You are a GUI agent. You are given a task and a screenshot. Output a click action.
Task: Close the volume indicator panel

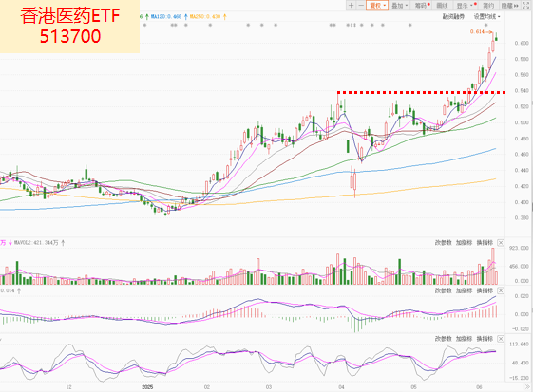(501, 243)
